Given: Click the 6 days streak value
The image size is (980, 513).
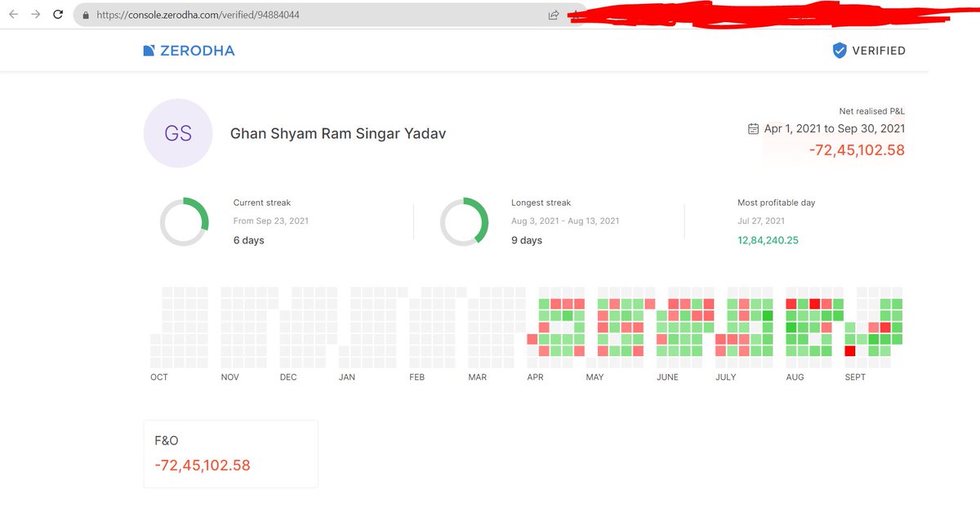Looking at the screenshot, I should pos(249,241).
